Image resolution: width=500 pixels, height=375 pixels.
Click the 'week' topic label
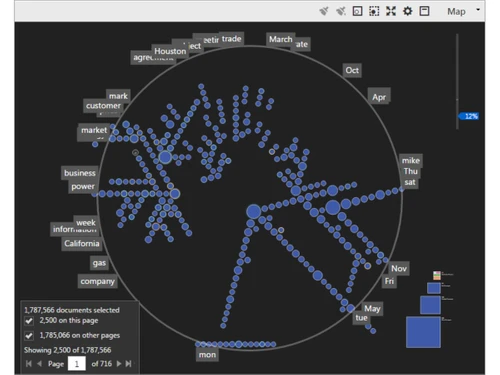[86, 222]
